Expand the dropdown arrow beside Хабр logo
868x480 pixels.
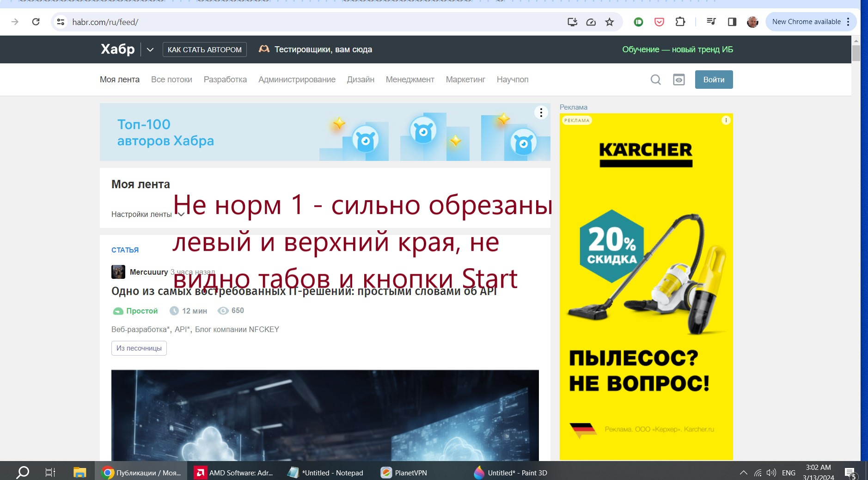pyautogui.click(x=150, y=49)
